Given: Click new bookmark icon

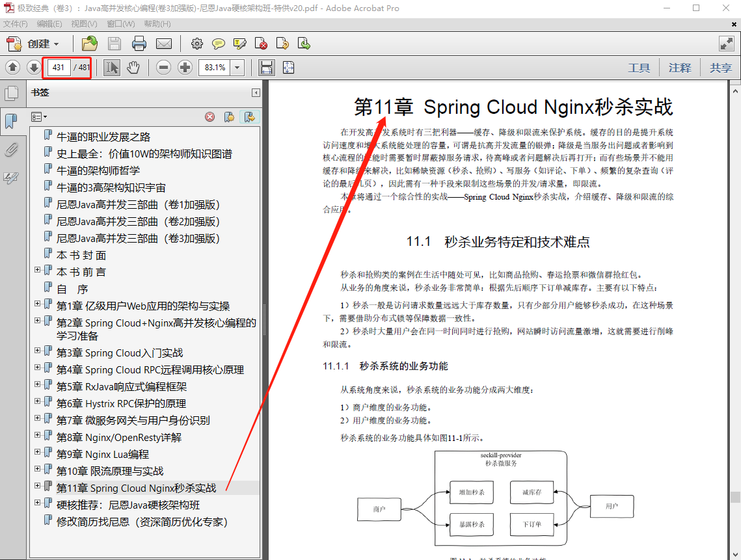Looking at the screenshot, I should [229, 116].
